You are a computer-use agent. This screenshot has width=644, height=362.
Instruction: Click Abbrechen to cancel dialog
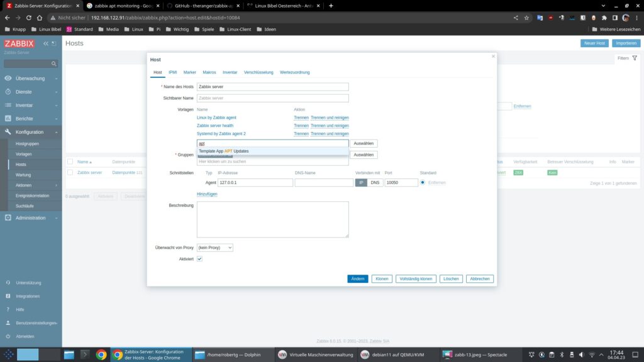pos(480,279)
